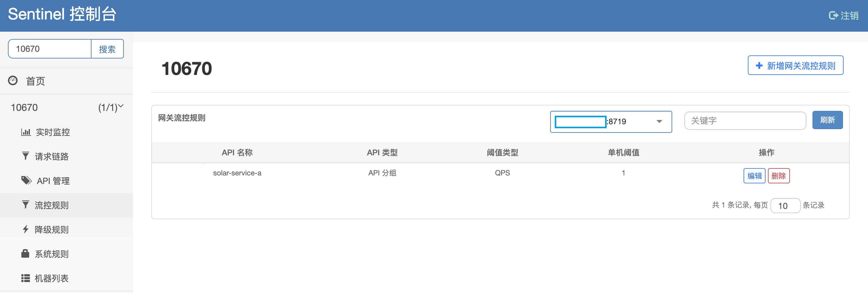The height and width of the screenshot is (293, 868).
Task: Select the list icon for 机器列表
Action: (x=26, y=278)
